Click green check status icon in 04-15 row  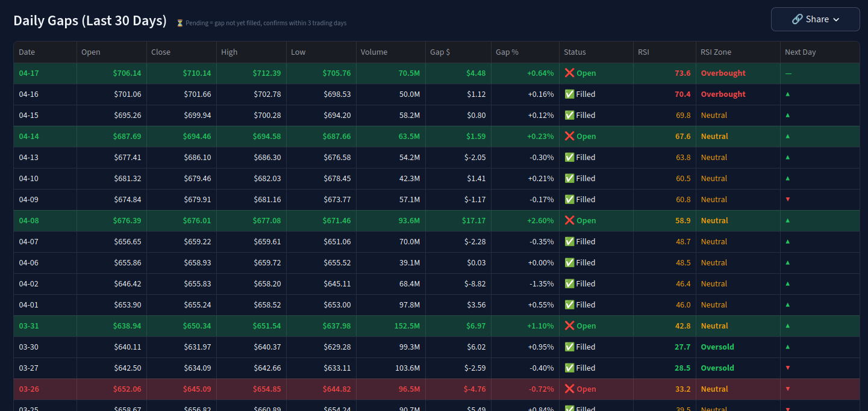click(x=569, y=115)
